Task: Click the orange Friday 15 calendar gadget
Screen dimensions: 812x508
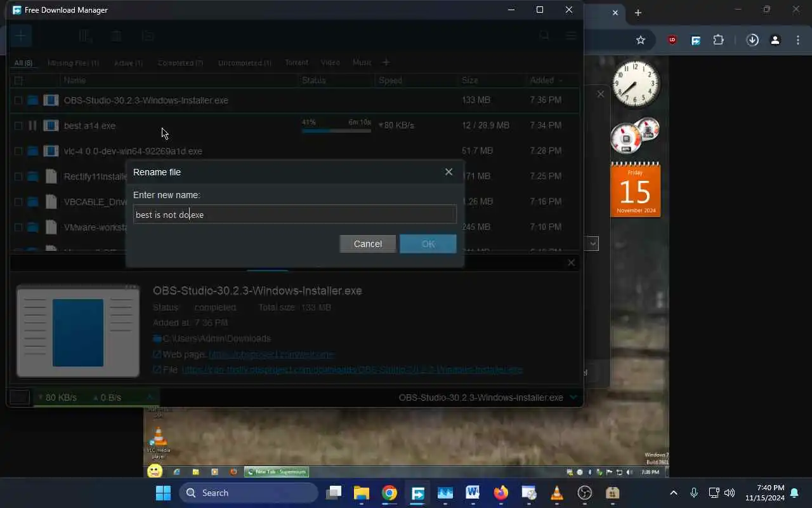Action: point(636,190)
